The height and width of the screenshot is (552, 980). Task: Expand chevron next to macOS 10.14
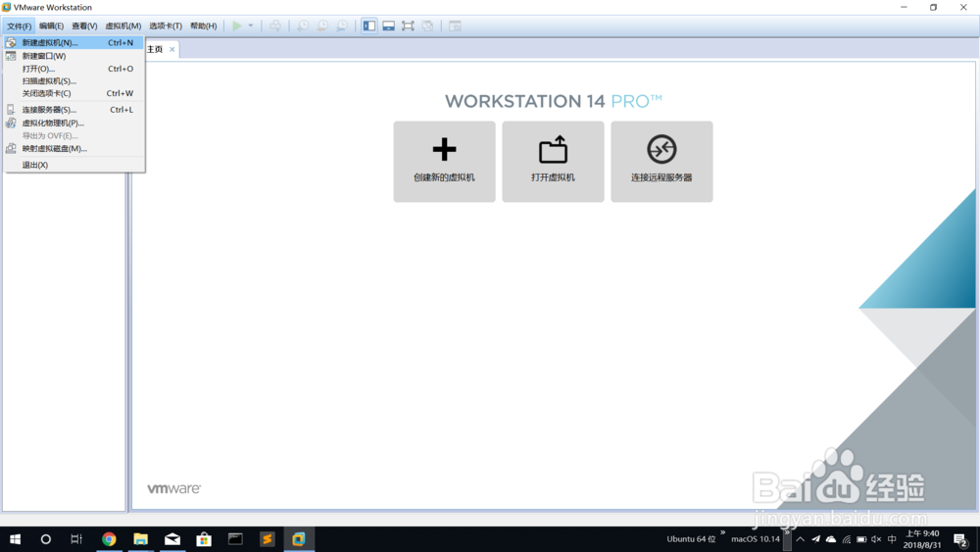pos(787,532)
